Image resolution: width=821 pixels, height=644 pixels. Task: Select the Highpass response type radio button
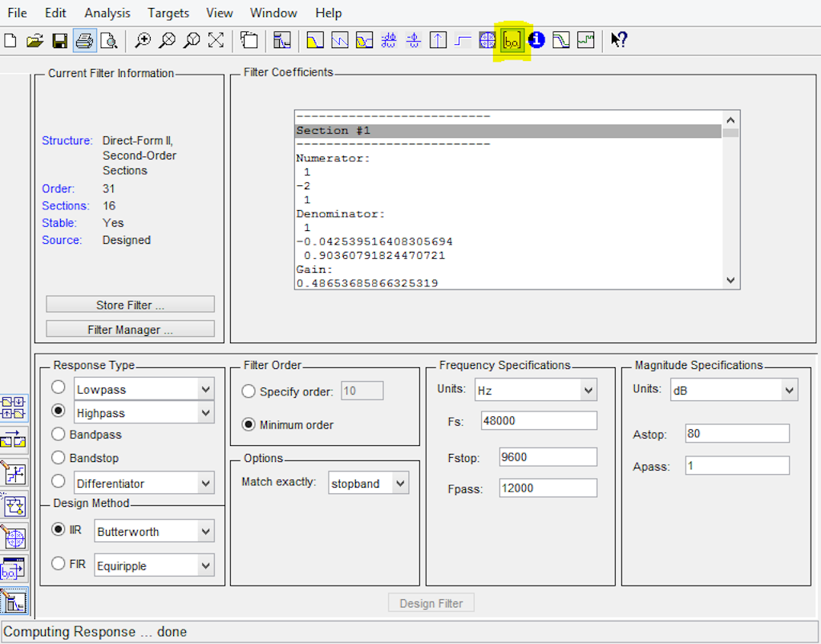pos(59,411)
